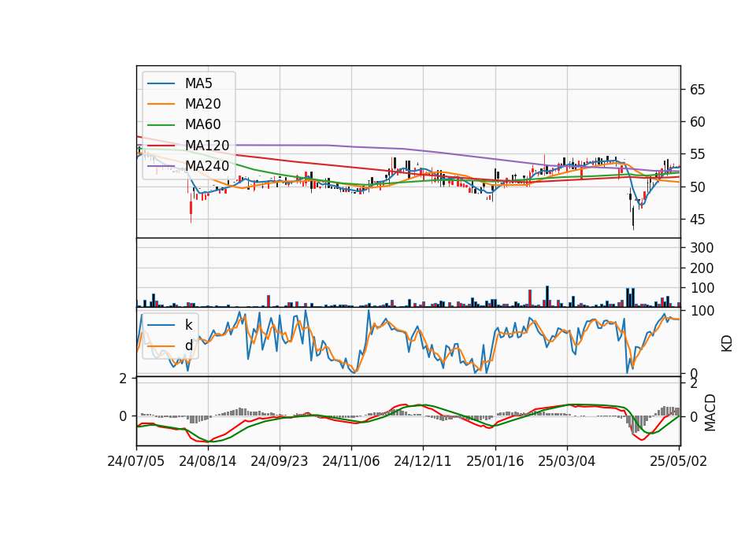Click the 25/01/16 date tick label
This screenshot has height=543, width=756.
495,462
